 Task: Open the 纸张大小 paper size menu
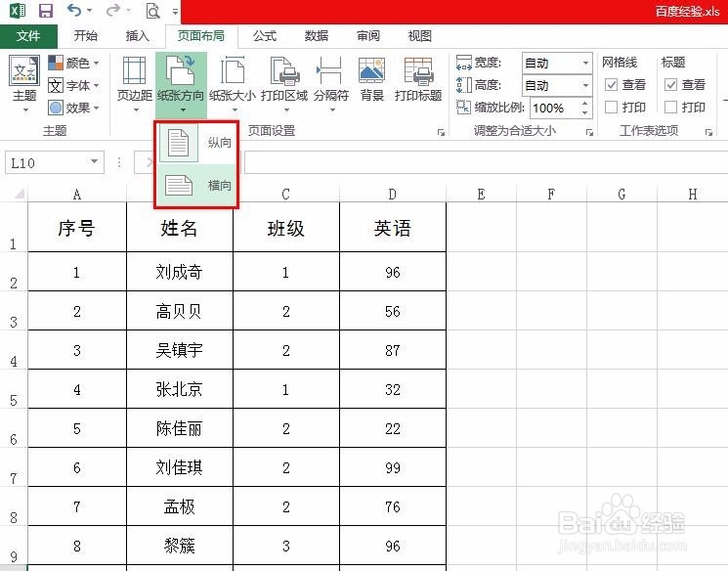[233, 84]
